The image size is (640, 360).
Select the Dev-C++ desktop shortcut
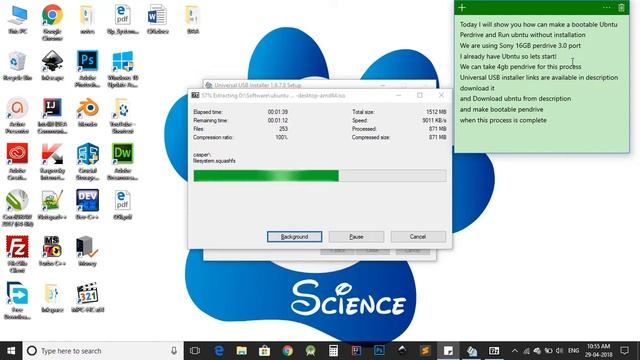87,205
